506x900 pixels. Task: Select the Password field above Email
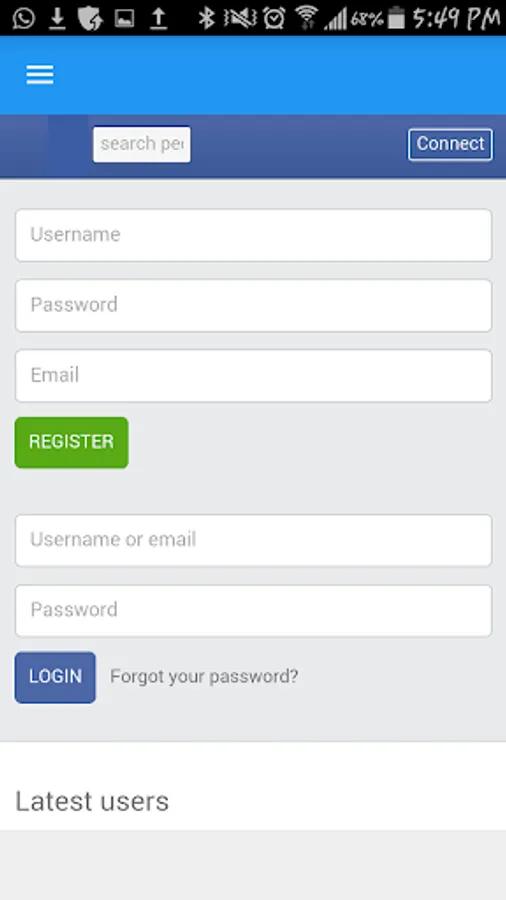254,305
